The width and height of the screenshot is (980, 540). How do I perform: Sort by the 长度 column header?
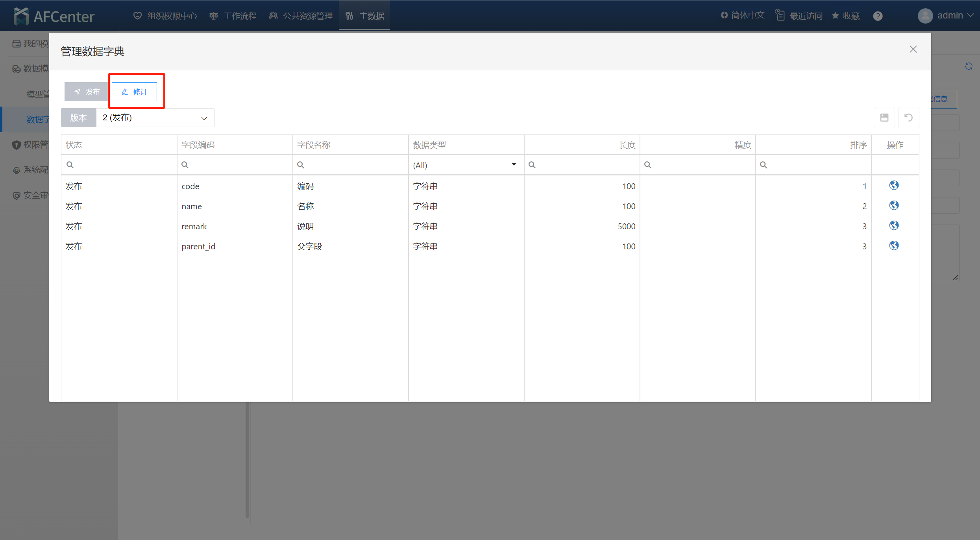(627, 145)
